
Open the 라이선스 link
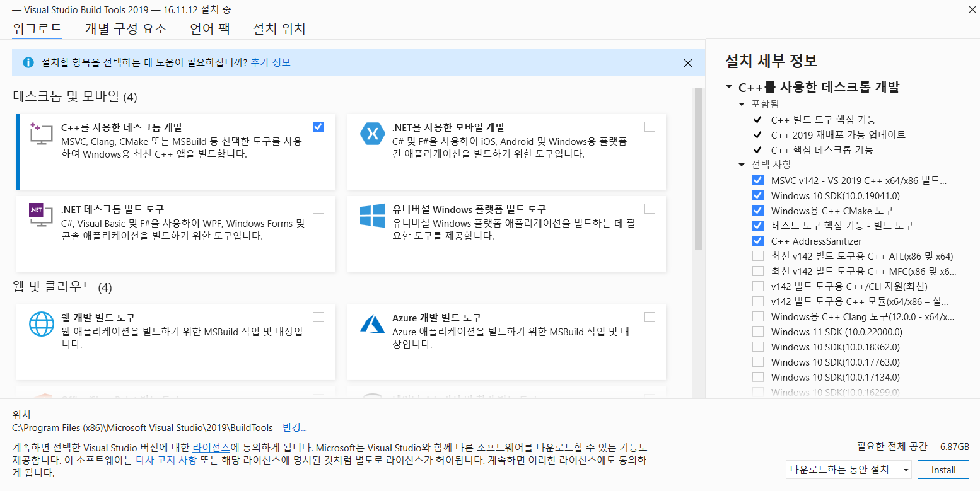pyautogui.click(x=211, y=447)
